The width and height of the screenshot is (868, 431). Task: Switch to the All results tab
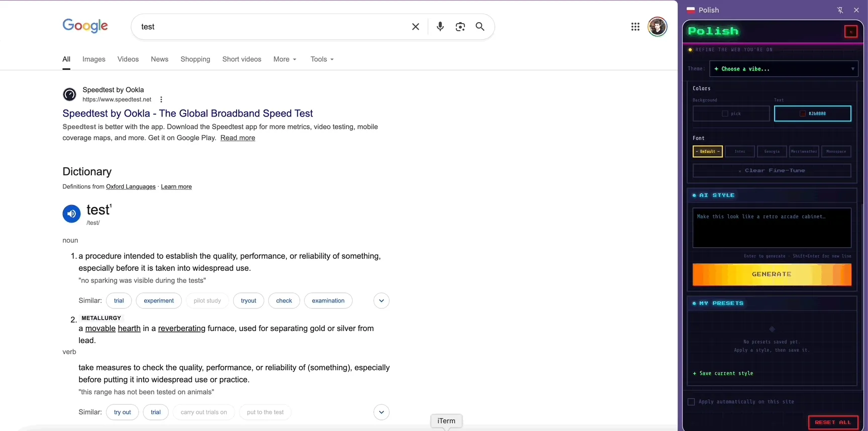66,59
